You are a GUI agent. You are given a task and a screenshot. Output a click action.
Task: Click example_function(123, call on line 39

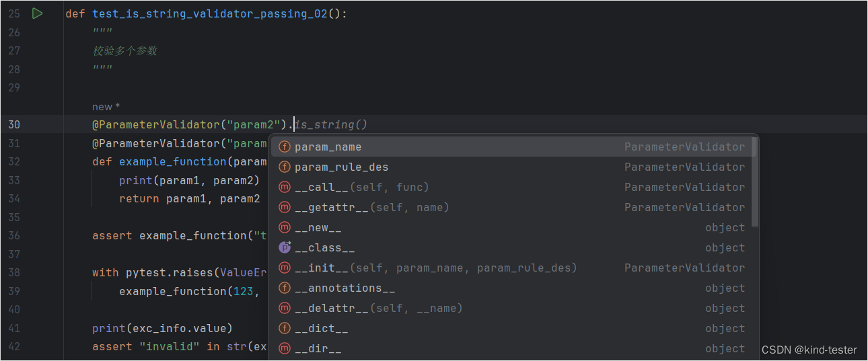190,291
